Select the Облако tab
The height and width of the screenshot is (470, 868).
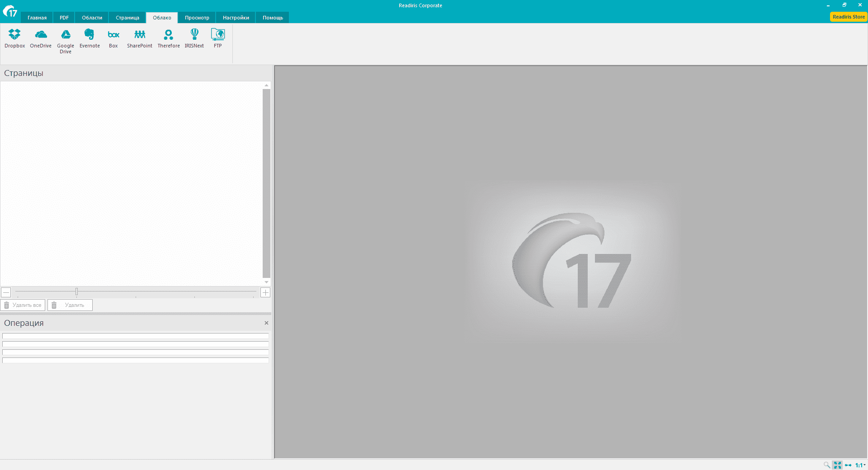162,18
